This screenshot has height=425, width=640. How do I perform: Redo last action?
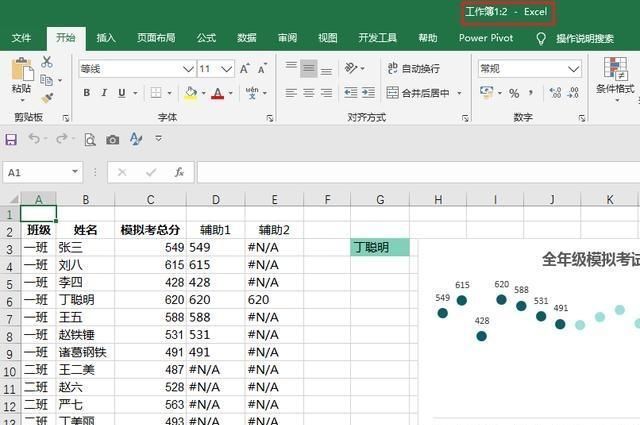[x=62, y=139]
